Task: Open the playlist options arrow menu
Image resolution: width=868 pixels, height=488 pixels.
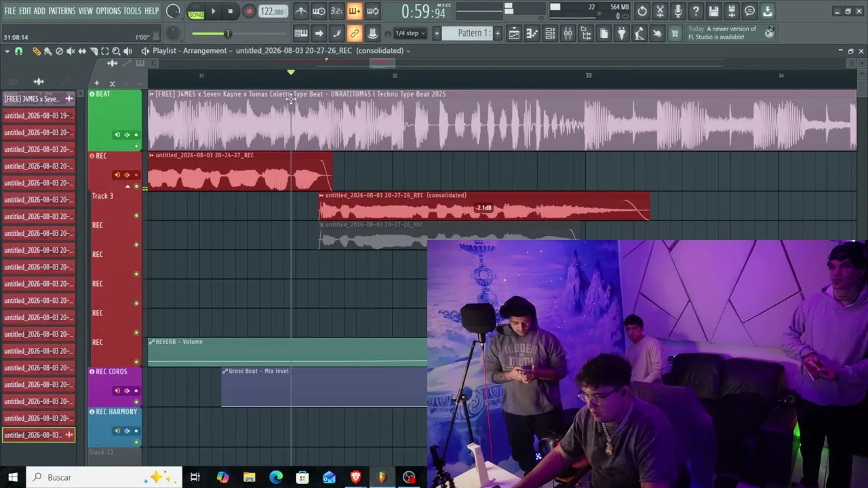Action: pyautogui.click(x=7, y=51)
